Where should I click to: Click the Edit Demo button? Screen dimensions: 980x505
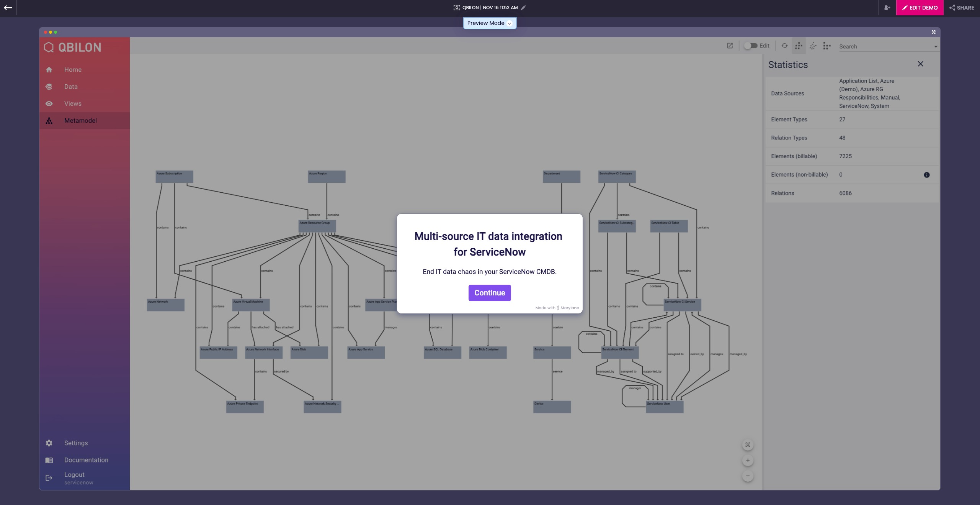(x=920, y=8)
